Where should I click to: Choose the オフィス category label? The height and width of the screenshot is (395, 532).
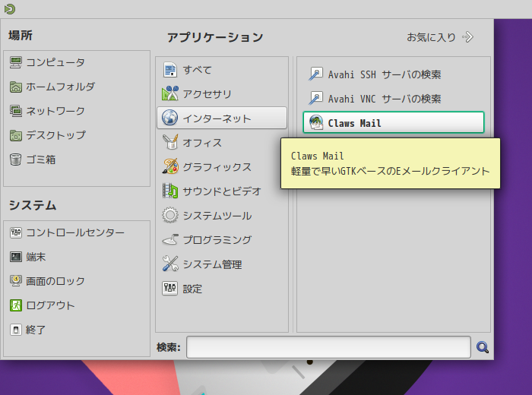202,143
